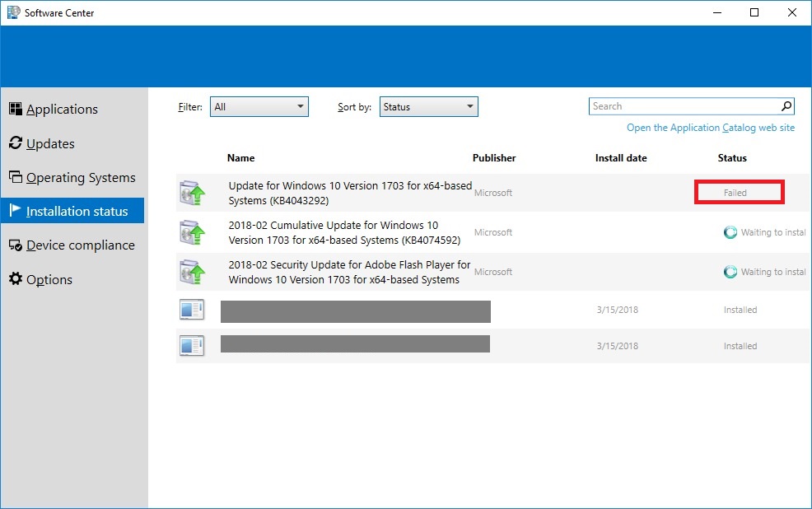Image resolution: width=812 pixels, height=509 pixels.
Task: Open the Applications section
Action: tap(62, 110)
